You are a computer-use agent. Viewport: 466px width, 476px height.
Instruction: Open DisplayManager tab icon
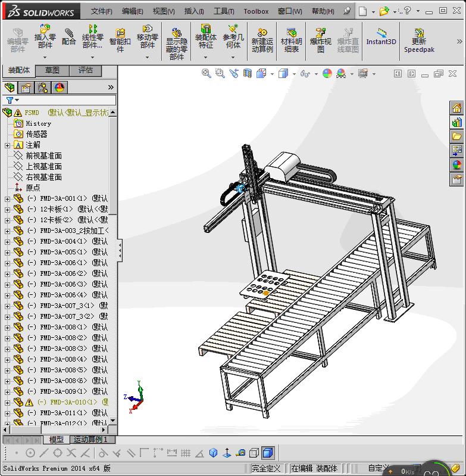tap(60, 88)
